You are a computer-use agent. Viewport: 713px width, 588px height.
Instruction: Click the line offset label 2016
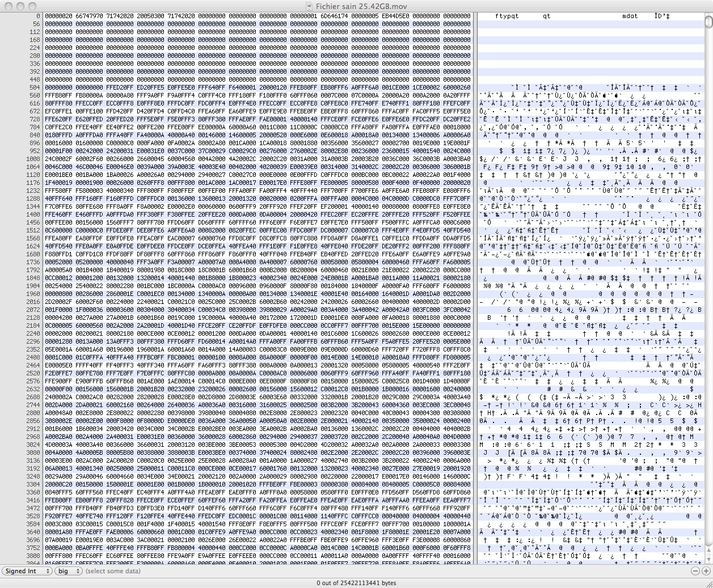33,302
